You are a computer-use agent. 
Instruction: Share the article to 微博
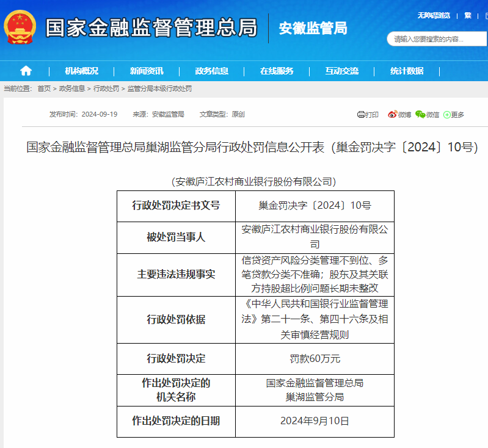click(399, 114)
